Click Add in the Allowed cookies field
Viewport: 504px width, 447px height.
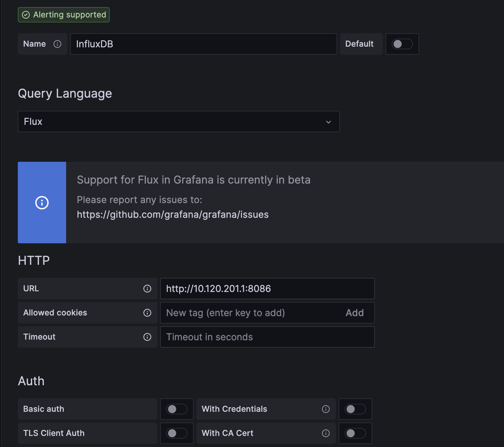point(355,313)
